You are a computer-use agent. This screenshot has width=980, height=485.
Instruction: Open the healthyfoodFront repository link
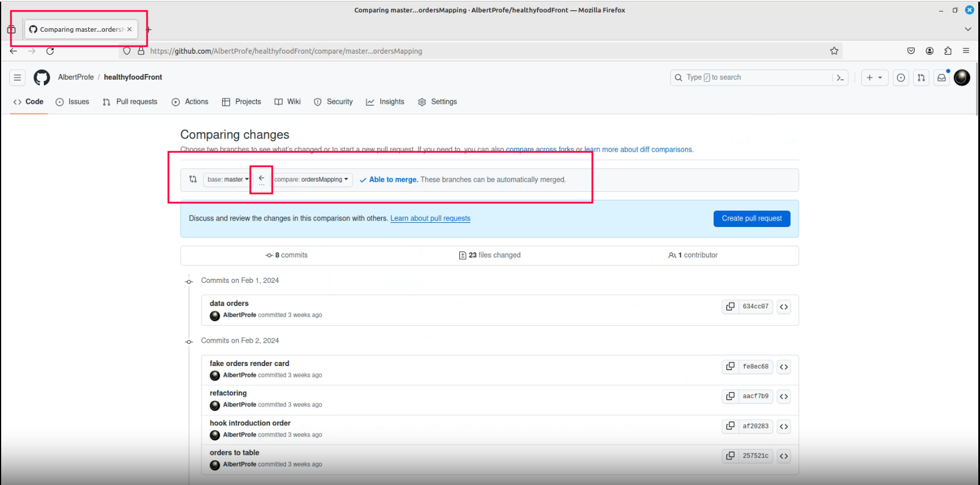point(133,77)
